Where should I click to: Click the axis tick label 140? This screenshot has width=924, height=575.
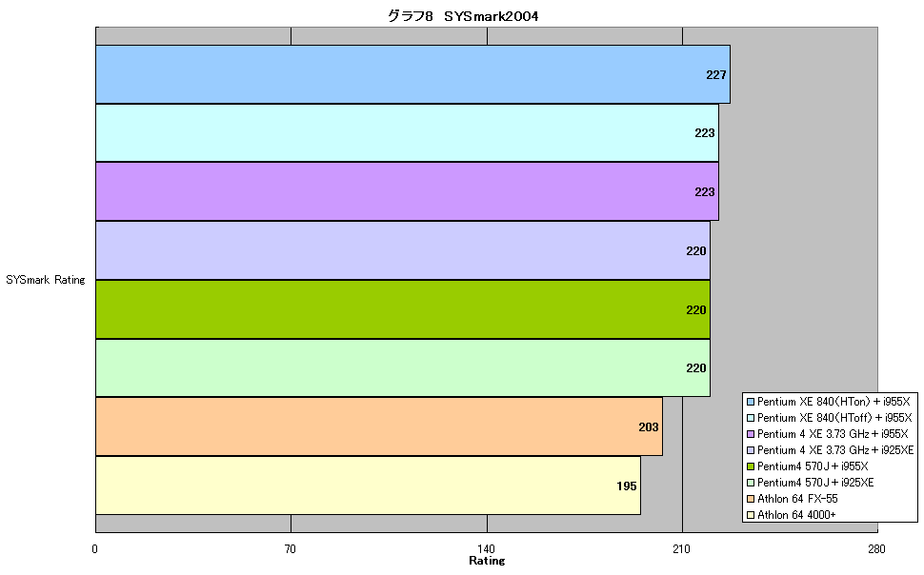[486, 549]
